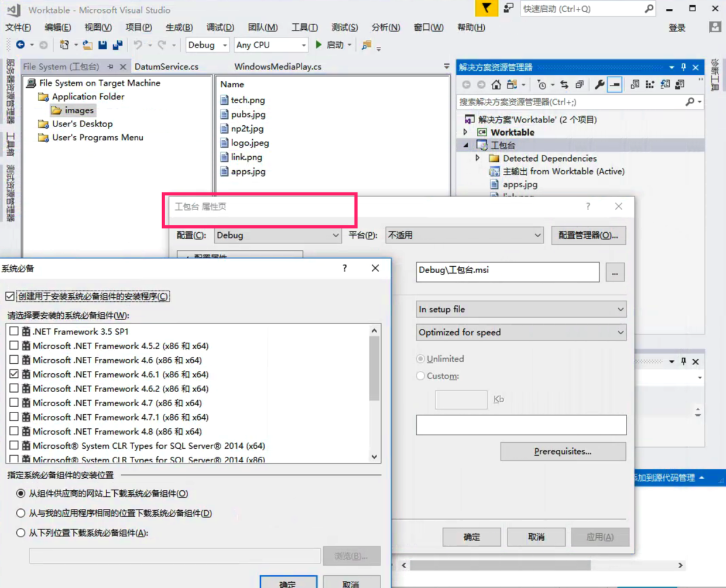The width and height of the screenshot is (726, 588).
Task: Open the 工具(T) menu
Action: (x=304, y=27)
